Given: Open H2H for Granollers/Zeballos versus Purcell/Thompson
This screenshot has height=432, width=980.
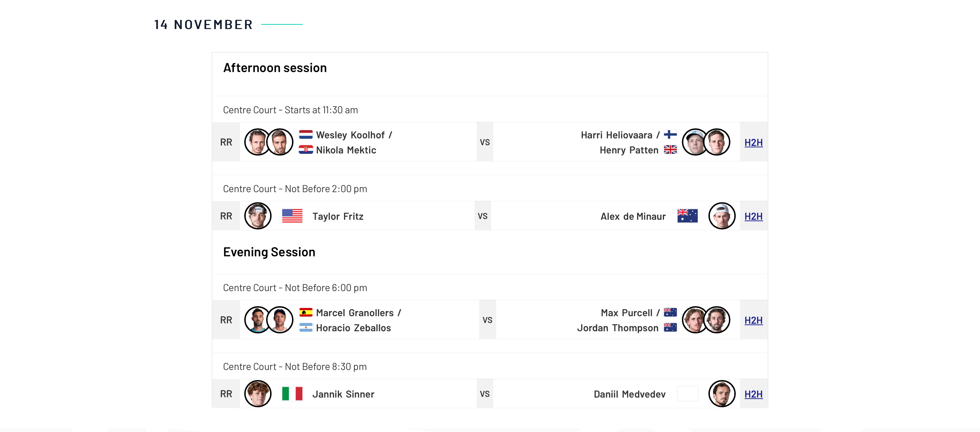Looking at the screenshot, I should pos(753,320).
